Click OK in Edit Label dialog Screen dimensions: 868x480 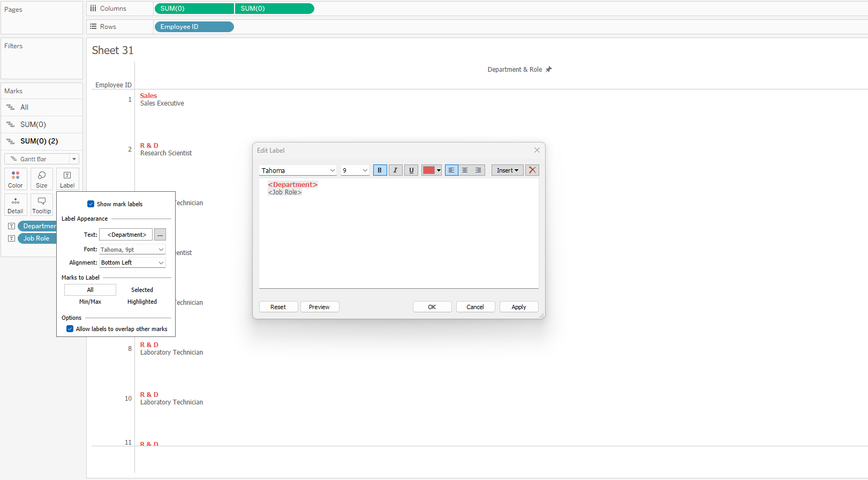(x=432, y=307)
